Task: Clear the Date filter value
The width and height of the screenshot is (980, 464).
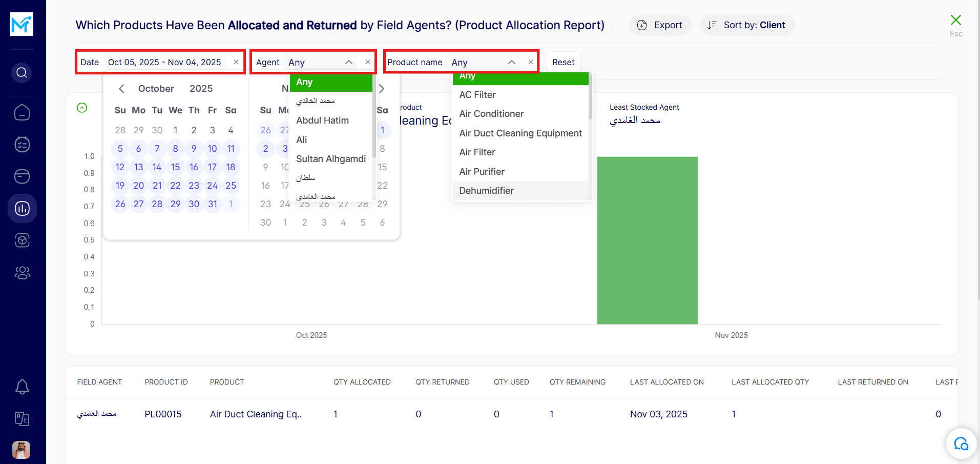Action: pyautogui.click(x=236, y=62)
